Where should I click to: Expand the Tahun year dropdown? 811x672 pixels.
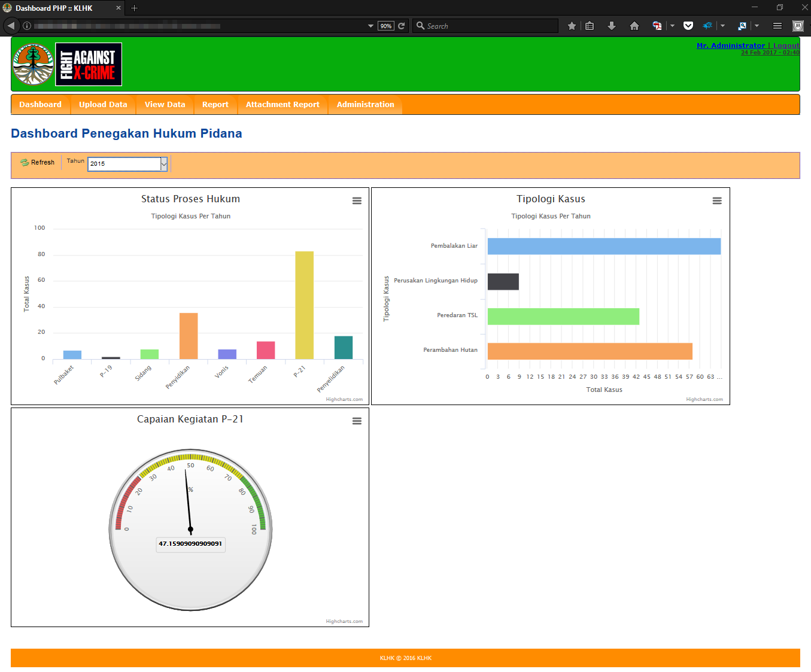[x=163, y=164]
